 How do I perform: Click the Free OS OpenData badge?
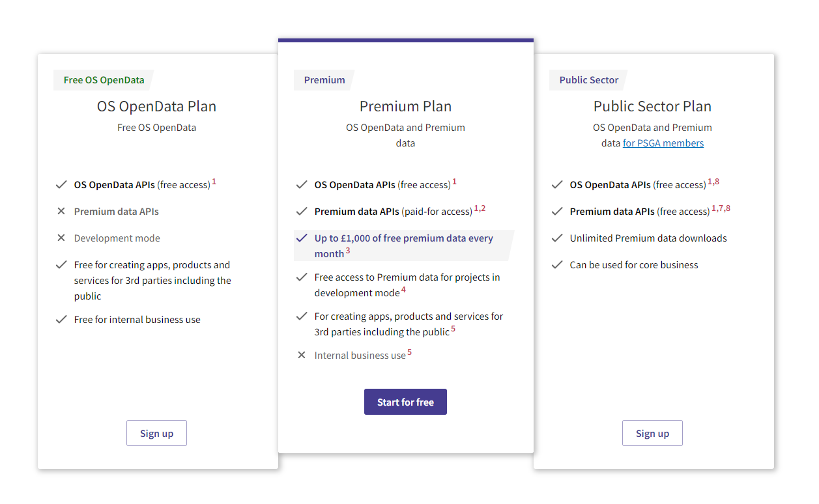pos(103,79)
